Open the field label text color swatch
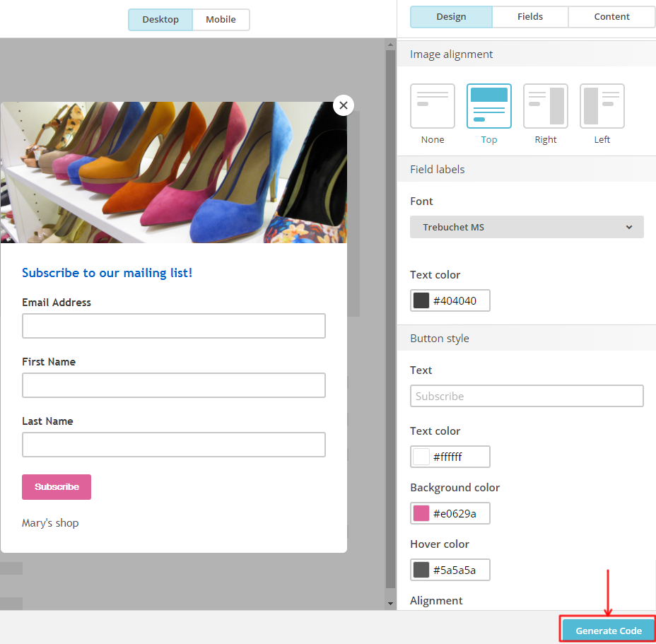656x644 pixels. click(x=421, y=300)
